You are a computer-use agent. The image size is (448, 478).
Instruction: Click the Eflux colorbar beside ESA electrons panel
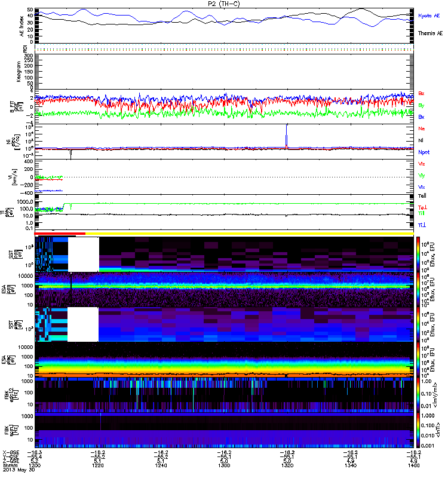[418, 360]
